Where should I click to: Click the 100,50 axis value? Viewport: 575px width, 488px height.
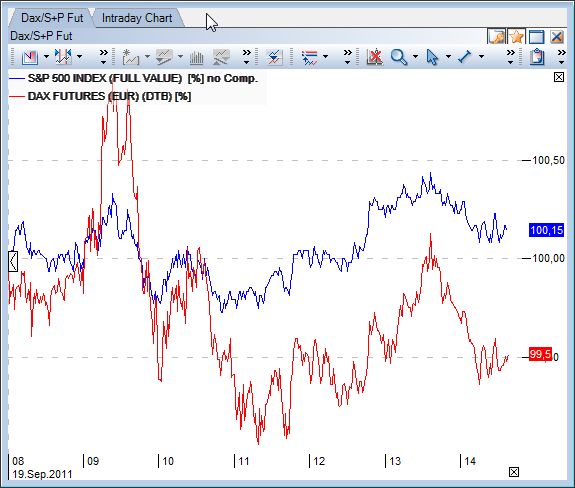coord(548,160)
